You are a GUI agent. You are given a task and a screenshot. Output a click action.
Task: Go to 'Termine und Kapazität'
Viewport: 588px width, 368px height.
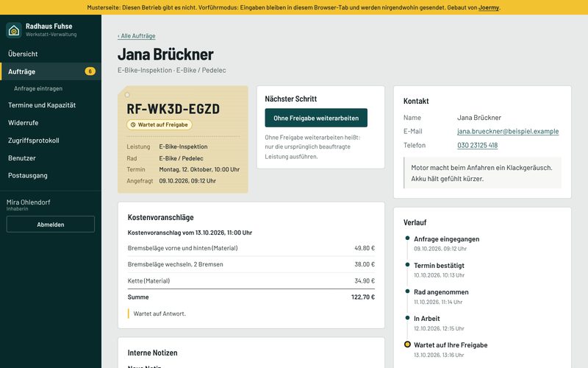(x=51, y=105)
